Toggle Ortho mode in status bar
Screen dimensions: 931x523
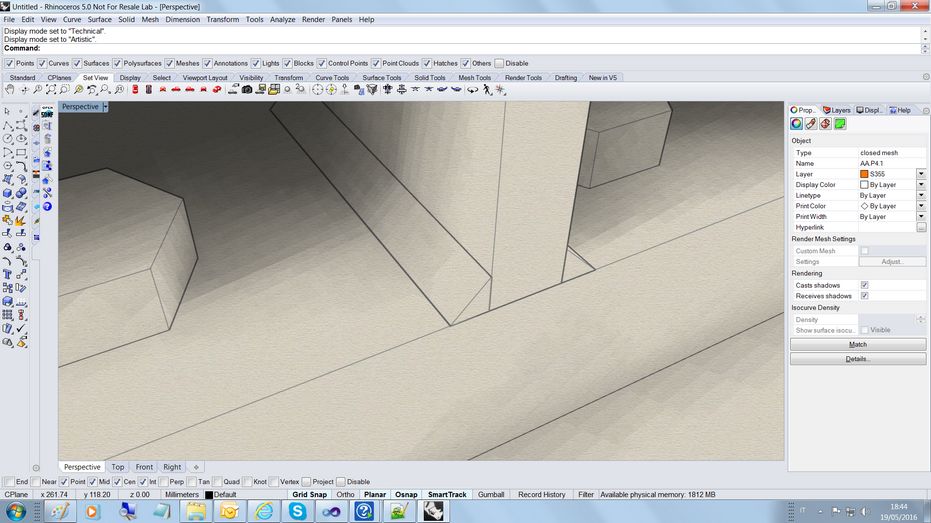(346, 495)
